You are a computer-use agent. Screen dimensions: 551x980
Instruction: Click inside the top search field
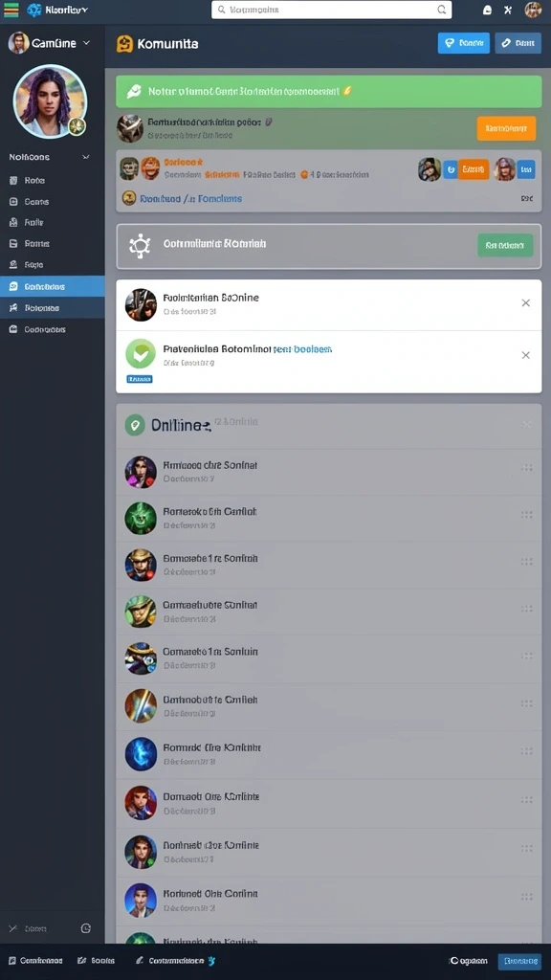(x=332, y=10)
